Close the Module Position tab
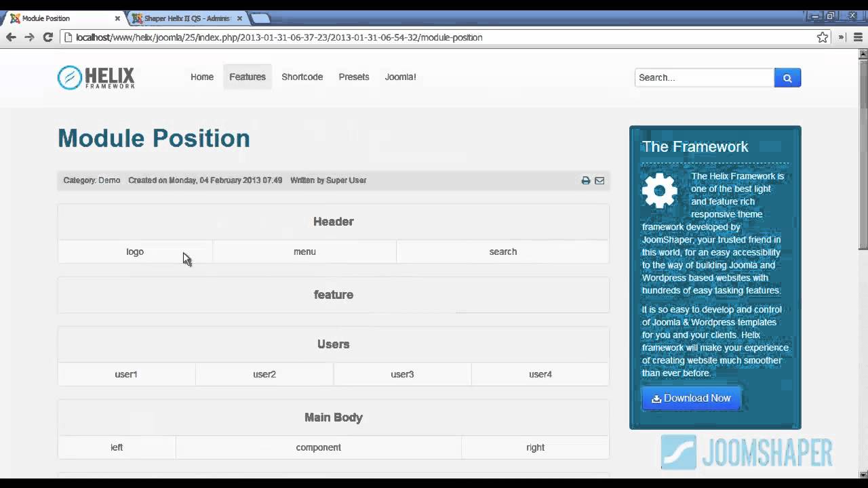Image resolution: width=868 pixels, height=488 pixels. (x=117, y=18)
